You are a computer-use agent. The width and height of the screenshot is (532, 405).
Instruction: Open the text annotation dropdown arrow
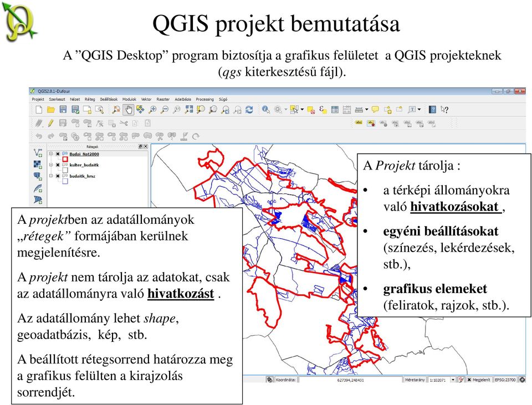[420, 110]
